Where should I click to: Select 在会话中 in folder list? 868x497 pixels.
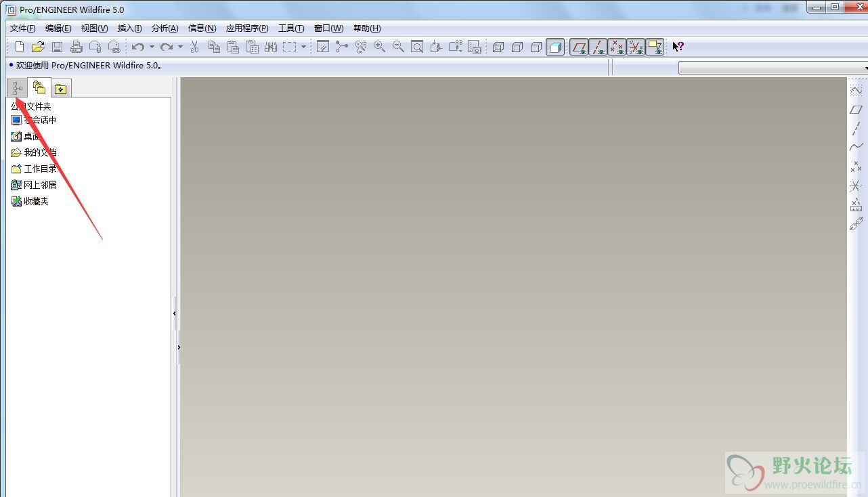pos(34,120)
